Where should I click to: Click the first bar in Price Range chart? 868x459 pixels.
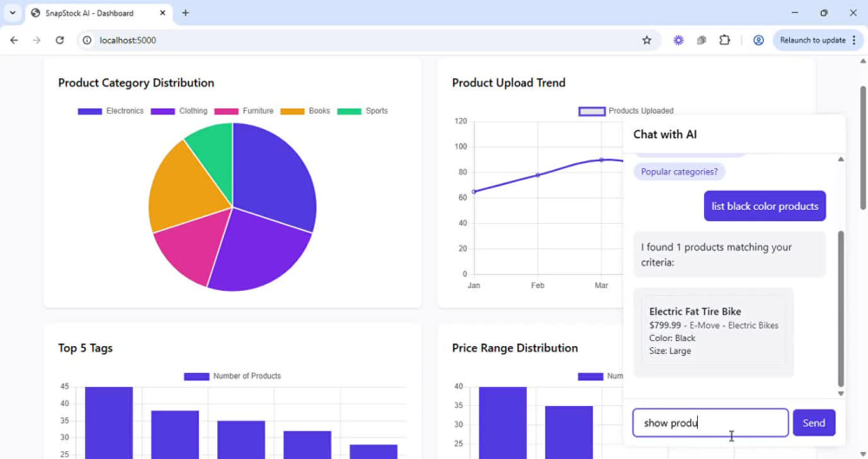503,423
